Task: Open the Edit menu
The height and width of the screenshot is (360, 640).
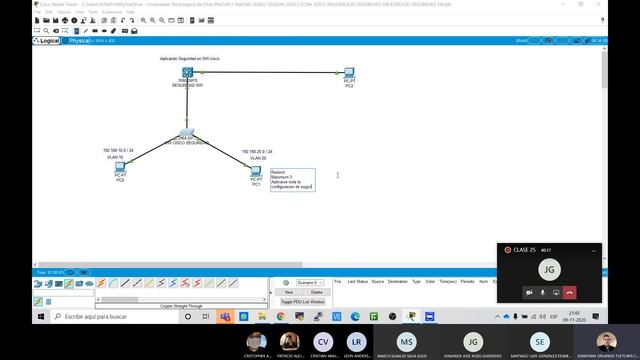Action: (x=49, y=12)
